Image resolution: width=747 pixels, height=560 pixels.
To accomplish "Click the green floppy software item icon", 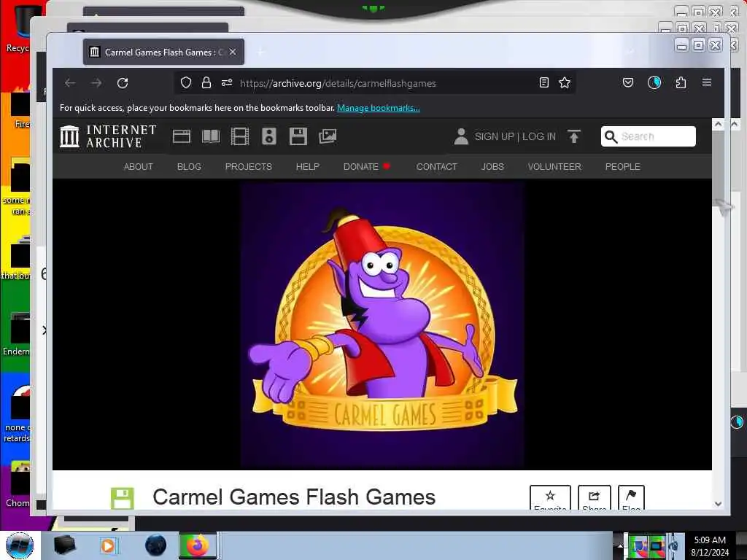I will coord(123,499).
